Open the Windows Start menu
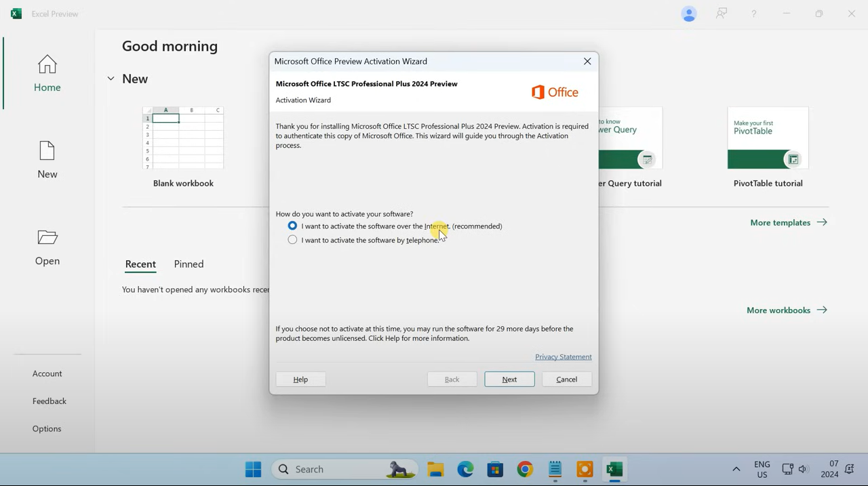 254,469
